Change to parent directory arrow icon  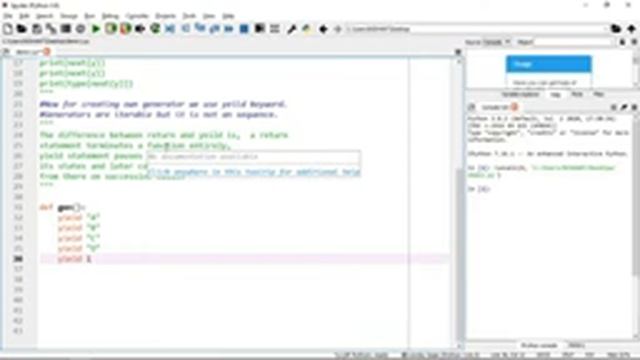[x=631, y=29]
